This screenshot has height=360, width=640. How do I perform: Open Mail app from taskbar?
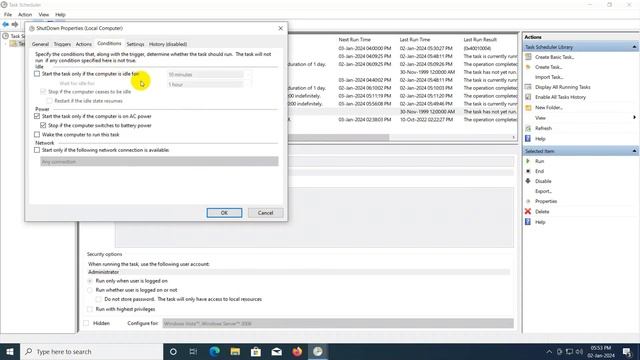[277, 351]
